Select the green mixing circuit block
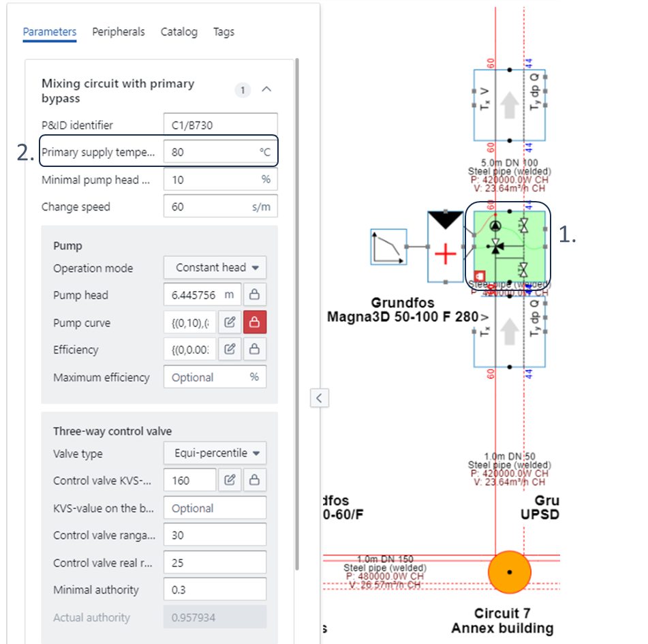Image resolution: width=648 pixels, height=644 pixels. 508,246
